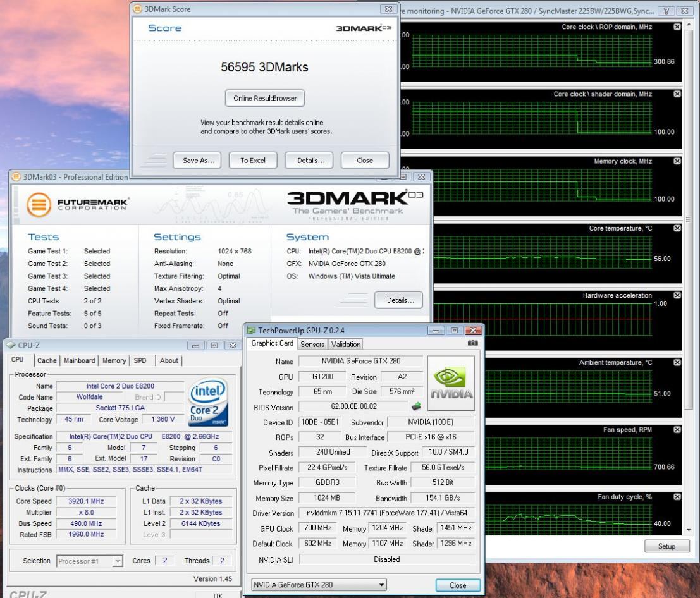Maximize the GPU-Z window
700x598 pixels.
point(454,330)
